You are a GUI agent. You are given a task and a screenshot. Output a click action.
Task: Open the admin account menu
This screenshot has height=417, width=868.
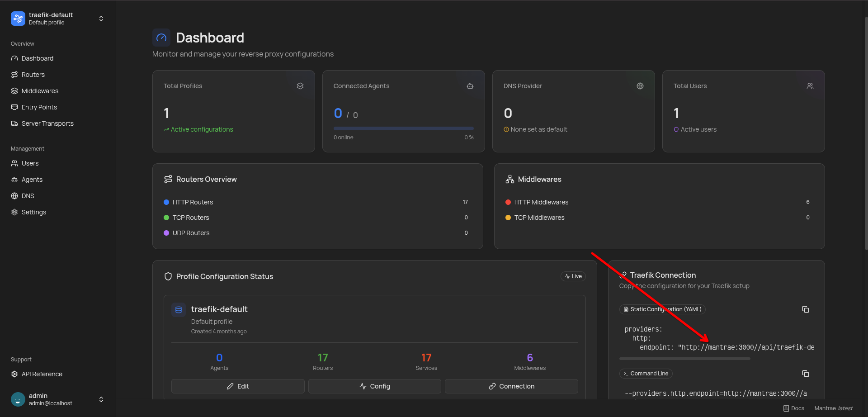101,399
